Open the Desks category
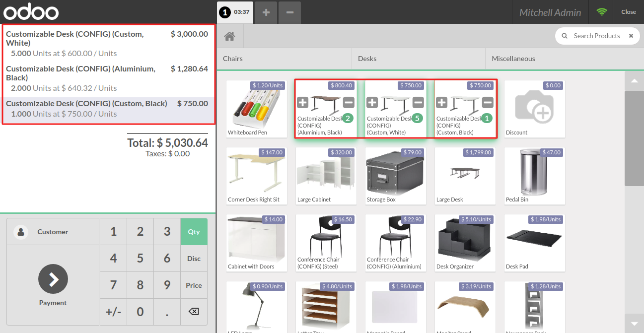Screen dimensions: 644x333 click(x=419, y=59)
